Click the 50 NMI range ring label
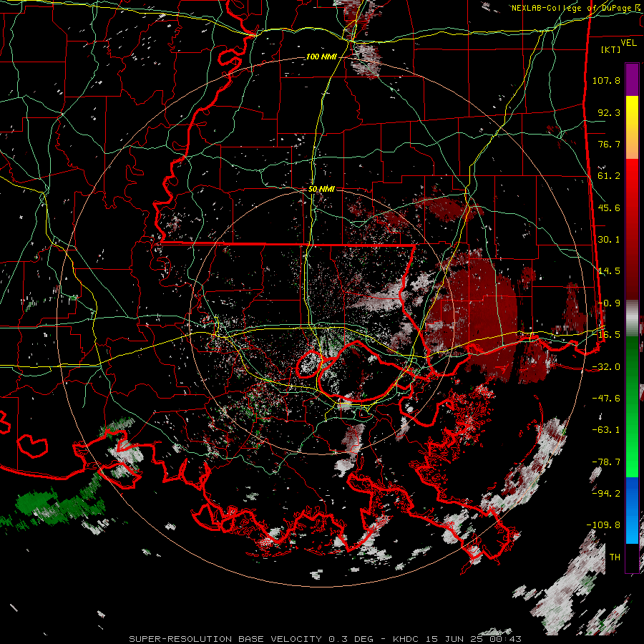Image resolution: width=644 pixels, height=644 pixels. (321, 189)
